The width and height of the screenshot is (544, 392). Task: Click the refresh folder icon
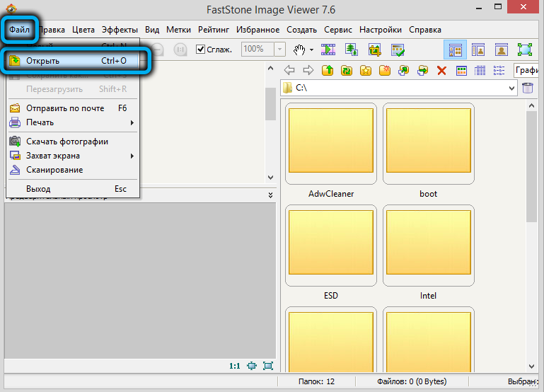click(x=347, y=70)
